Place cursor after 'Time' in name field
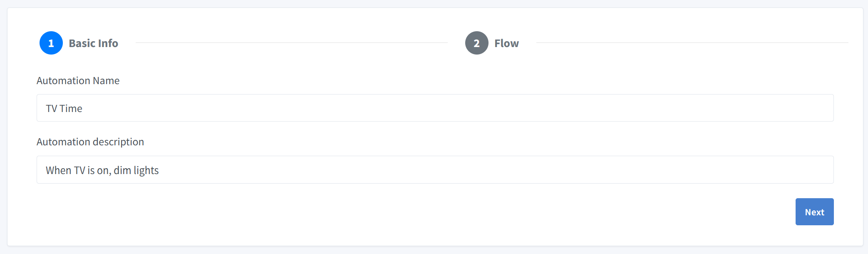The height and width of the screenshot is (254, 868). 83,109
